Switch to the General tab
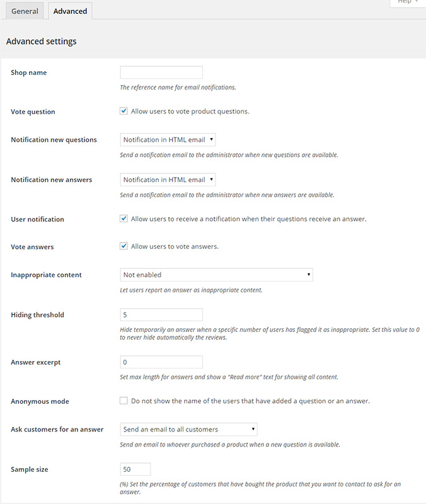 click(25, 11)
